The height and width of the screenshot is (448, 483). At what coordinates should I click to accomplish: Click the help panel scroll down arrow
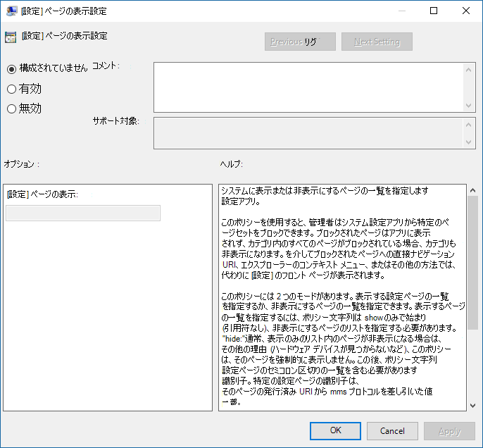coord(473,406)
